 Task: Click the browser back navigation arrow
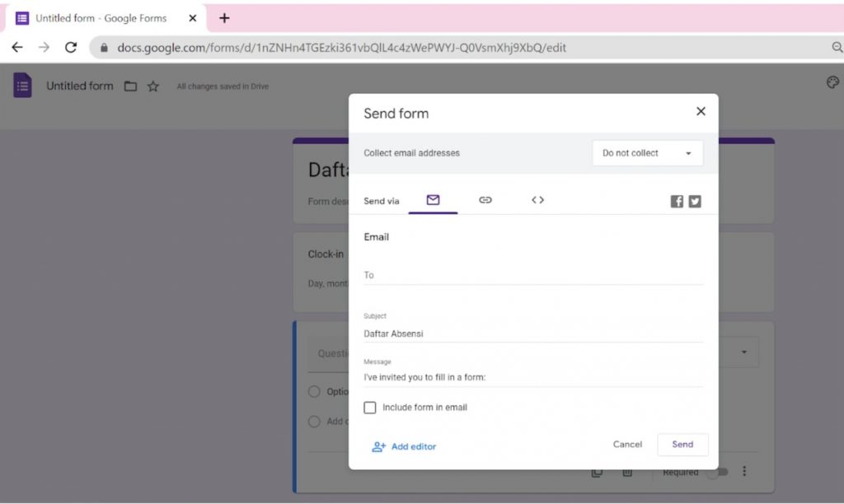click(x=16, y=48)
